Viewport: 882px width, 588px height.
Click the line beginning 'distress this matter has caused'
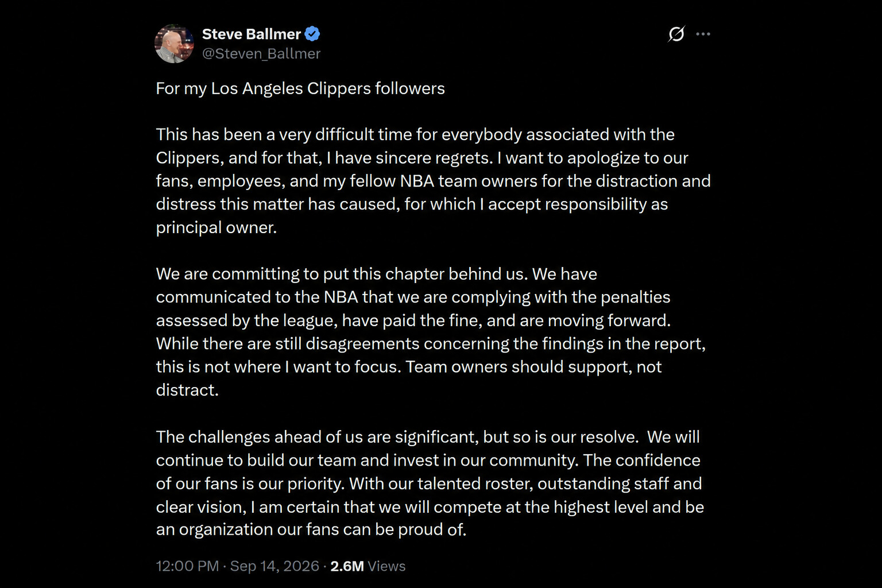[x=412, y=204]
